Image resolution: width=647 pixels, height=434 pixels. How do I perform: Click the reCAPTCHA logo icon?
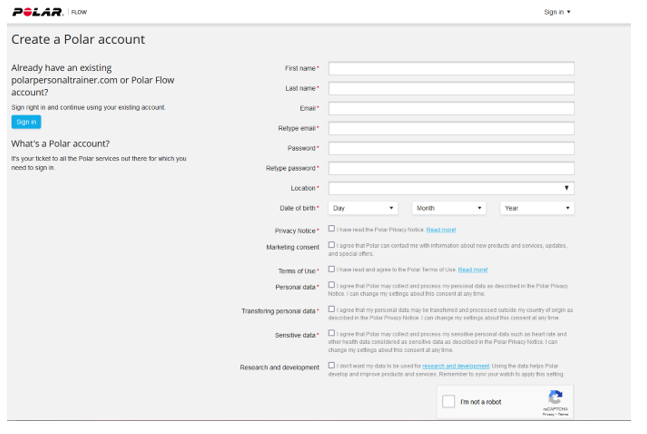click(x=555, y=397)
